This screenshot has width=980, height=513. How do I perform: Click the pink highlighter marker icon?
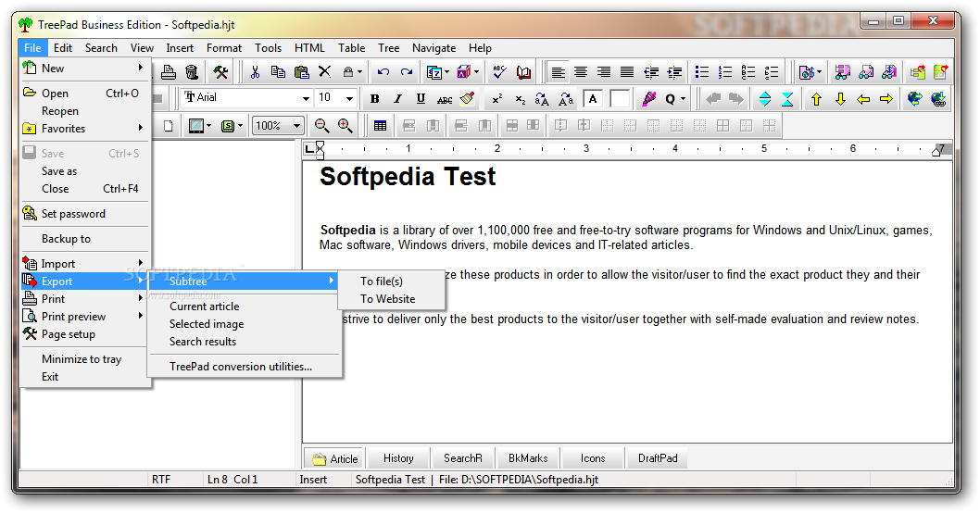(648, 99)
